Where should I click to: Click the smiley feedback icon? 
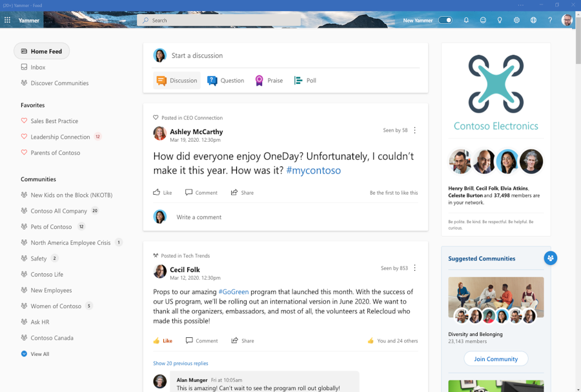(x=483, y=20)
